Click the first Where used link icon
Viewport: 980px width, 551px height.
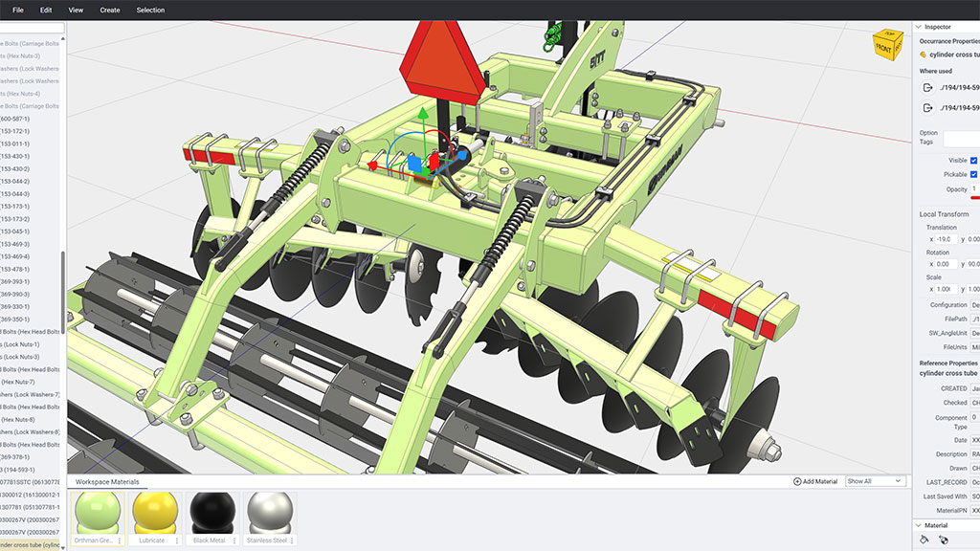[927, 87]
